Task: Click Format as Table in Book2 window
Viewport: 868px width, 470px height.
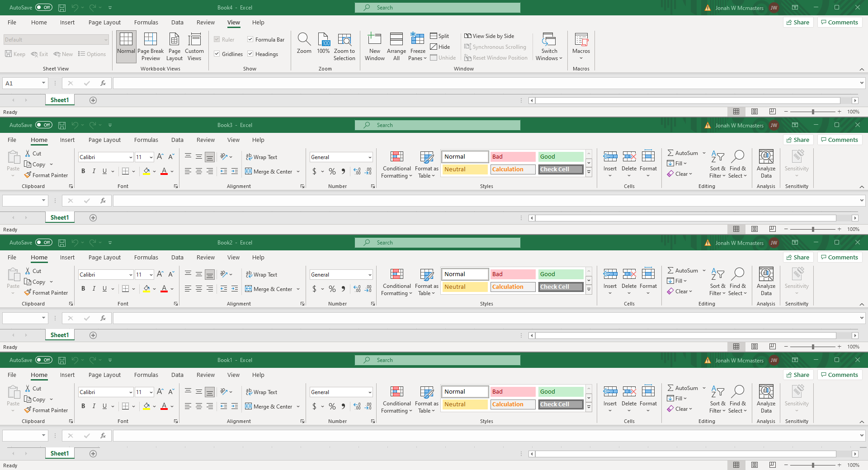Action: pyautogui.click(x=426, y=282)
